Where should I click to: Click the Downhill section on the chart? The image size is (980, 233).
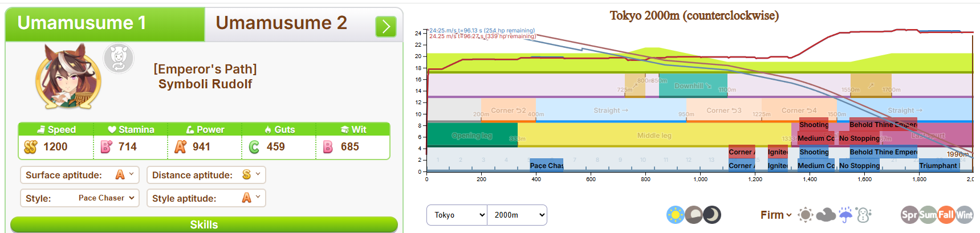pos(693,85)
